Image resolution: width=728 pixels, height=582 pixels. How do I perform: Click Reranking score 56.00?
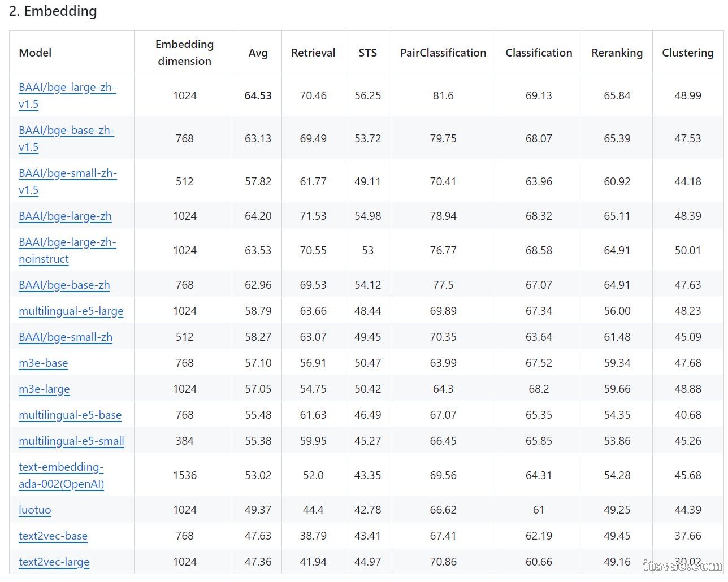(617, 311)
